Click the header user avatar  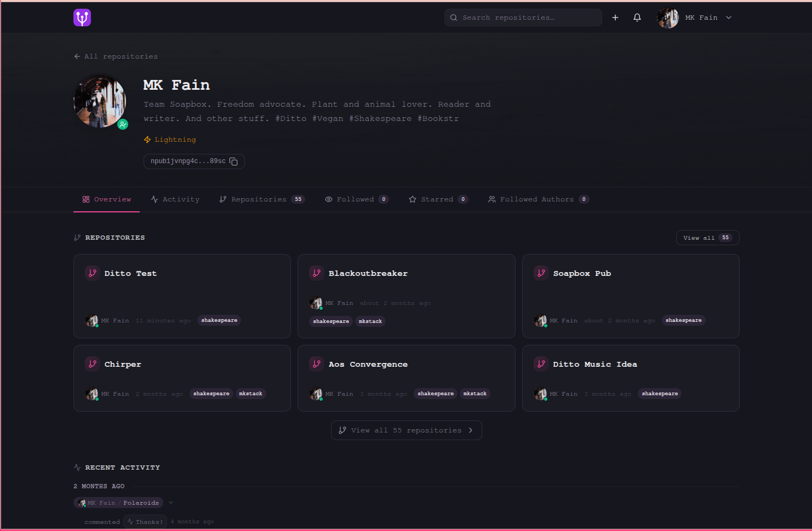click(x=668, y=18)
